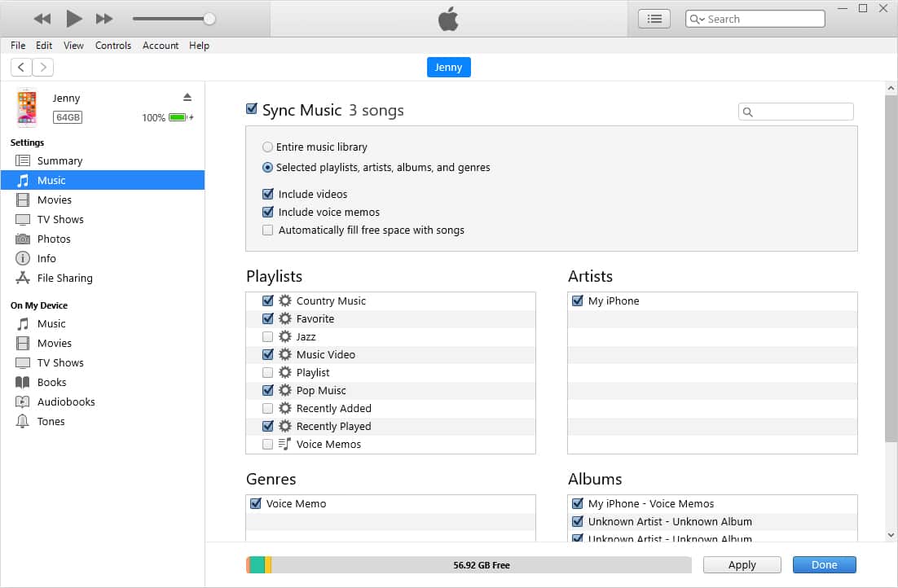Select Entire music library option
Screen dimensions: 898x588
[267, 147]
